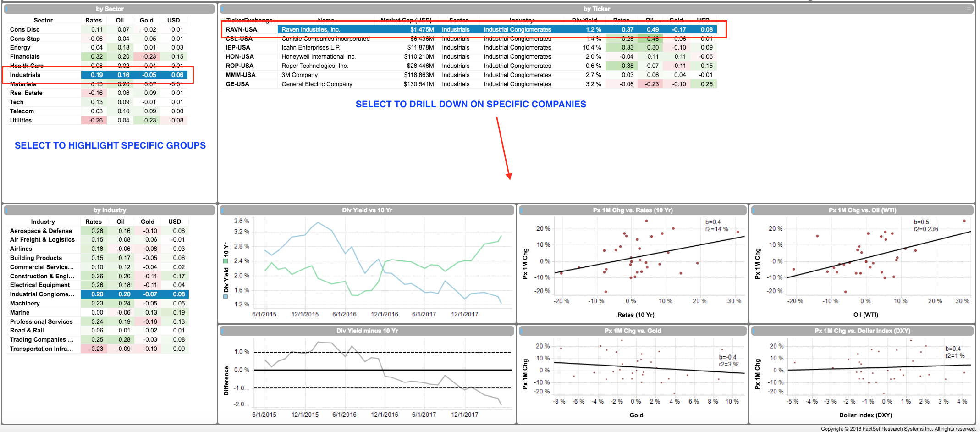The height and width of the screenshot is (432, 980).
Task: Select the Air Freight & Logistics row
Action: coord(97,239)
